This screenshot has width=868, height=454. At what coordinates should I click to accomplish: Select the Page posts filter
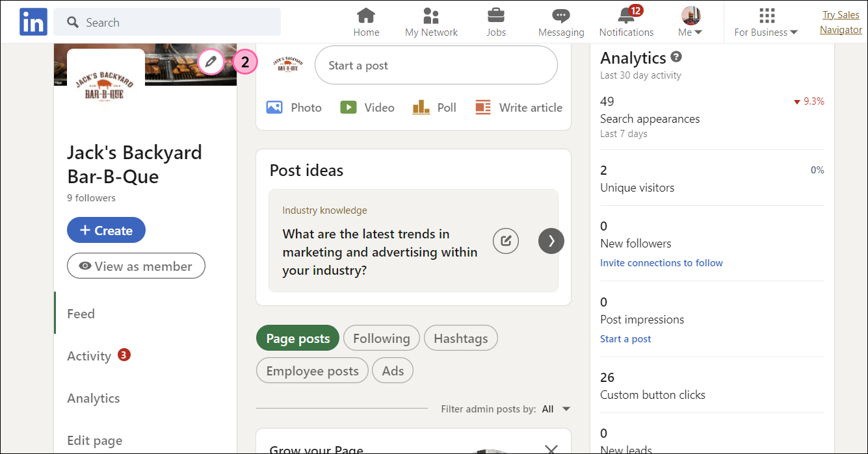298,338
